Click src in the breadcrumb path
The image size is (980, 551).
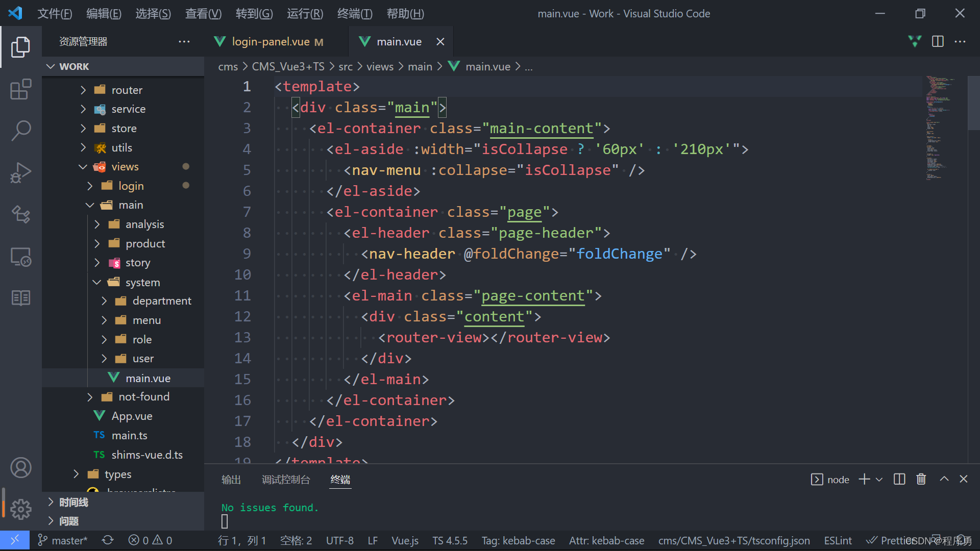[x=346, y=67]
